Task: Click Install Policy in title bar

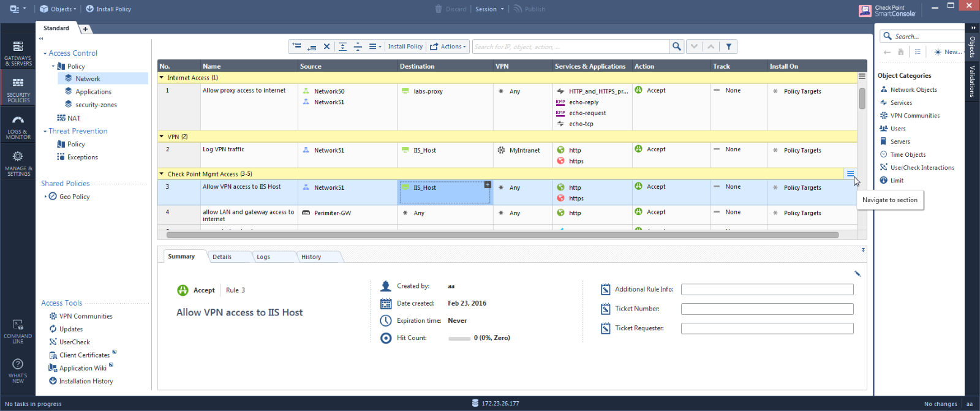Action: pyautogui.click(x=108, y=9)
